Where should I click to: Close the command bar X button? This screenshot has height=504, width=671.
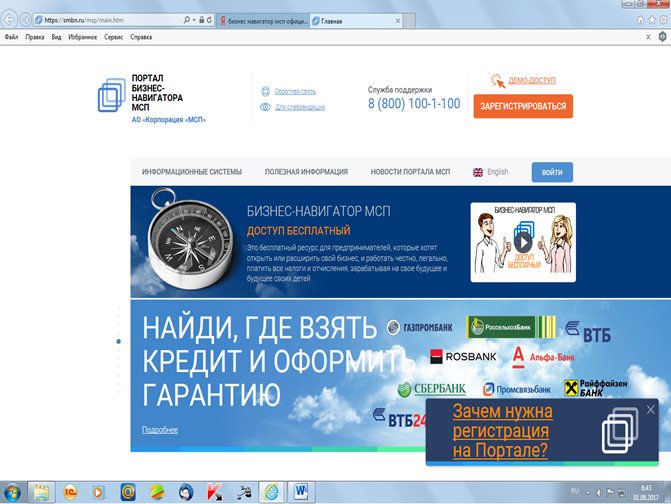point(648,37)
